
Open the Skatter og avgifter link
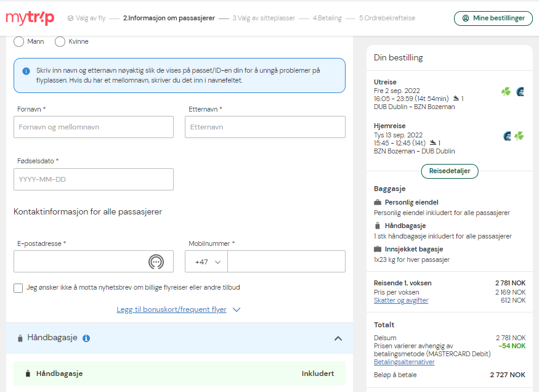point(401,300)
